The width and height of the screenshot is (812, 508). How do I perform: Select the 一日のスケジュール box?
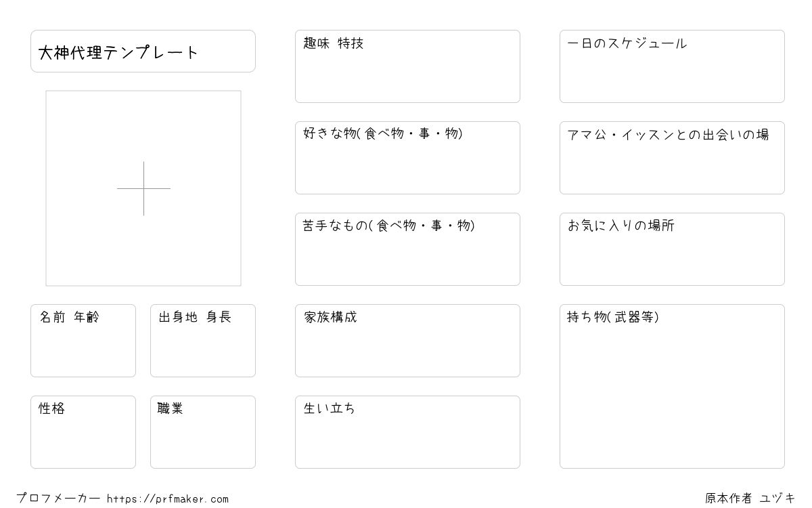click(x=672, y=66)
